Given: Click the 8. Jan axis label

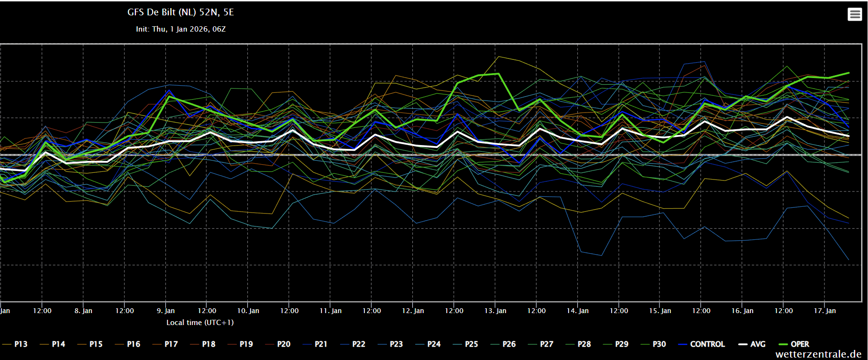Looking at the screenshot, I should point(83,311).
